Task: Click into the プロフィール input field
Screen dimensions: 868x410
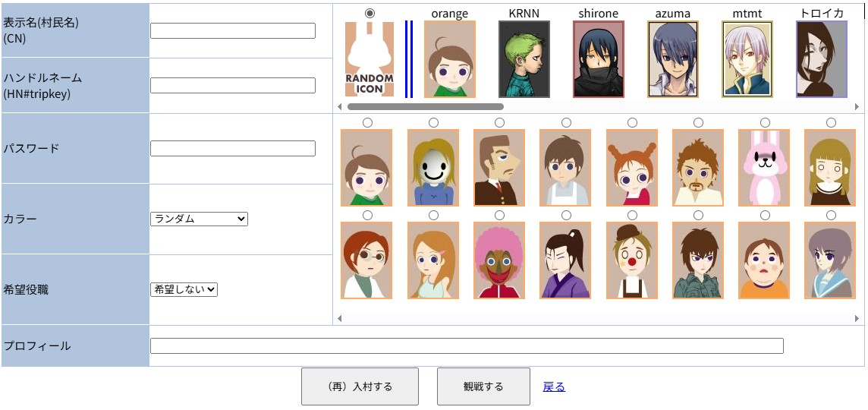Action: (467, 346)
